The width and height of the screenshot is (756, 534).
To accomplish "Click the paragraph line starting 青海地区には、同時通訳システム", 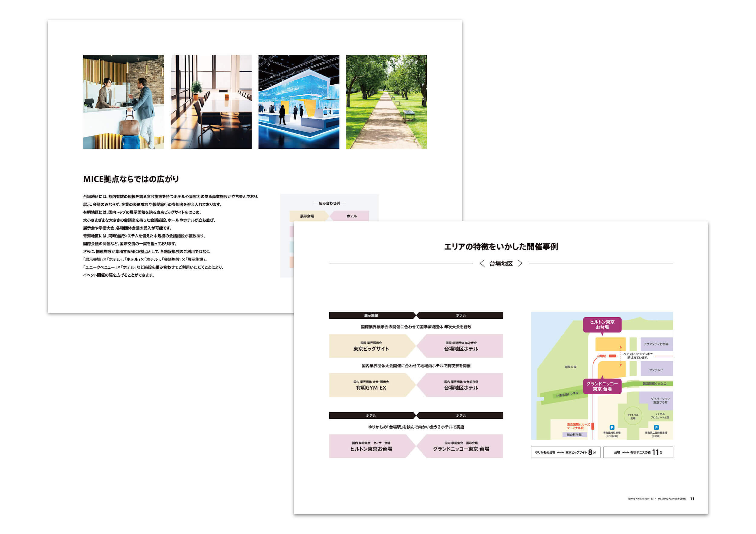I will click(x=145, y=236).
